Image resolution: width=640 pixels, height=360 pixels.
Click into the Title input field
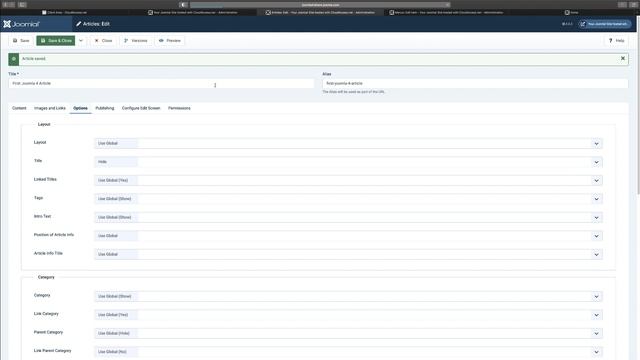pos(161,83)
